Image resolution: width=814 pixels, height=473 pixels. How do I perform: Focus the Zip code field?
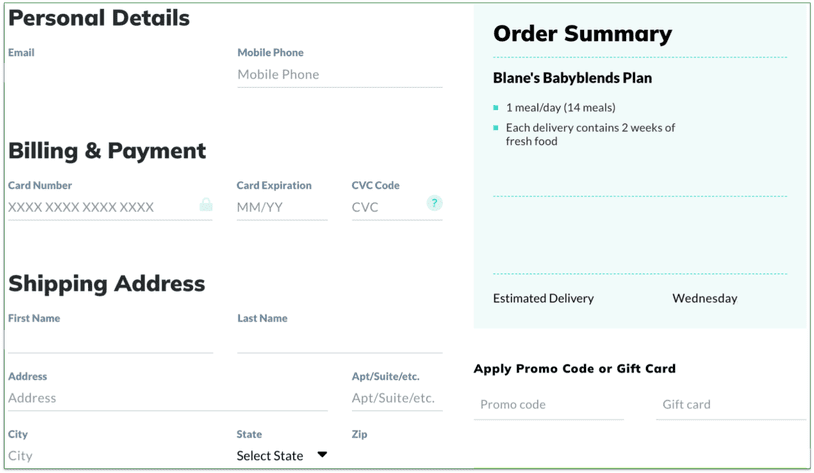click(x=396, y=456)
